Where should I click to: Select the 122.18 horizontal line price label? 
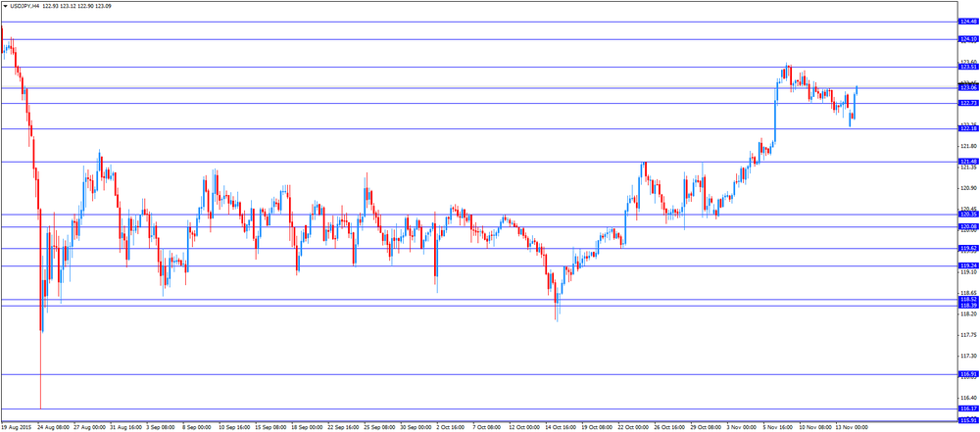(x=968, y=128)
